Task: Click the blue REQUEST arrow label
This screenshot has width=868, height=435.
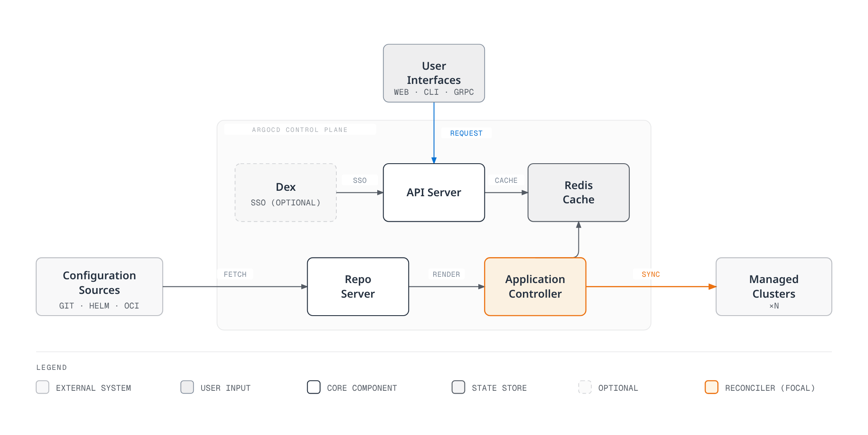Action: [x=466, y=133]
